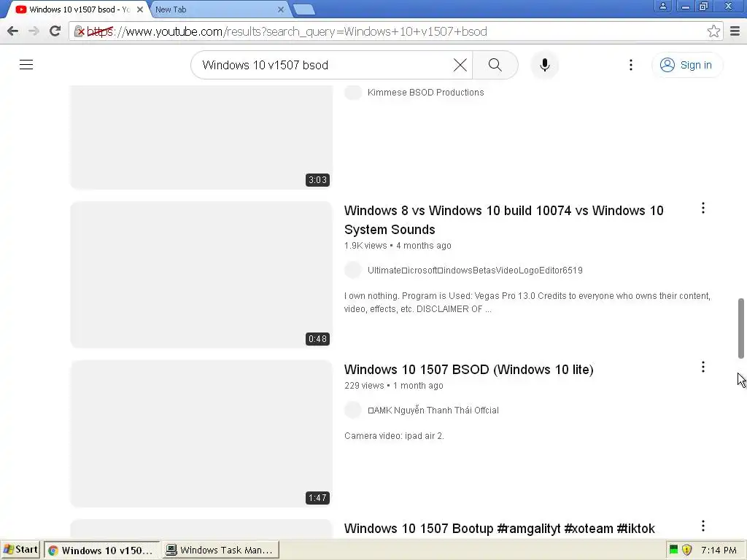Click the browser forward arrow
This screenshot has height=560, width=747.
[34, 31]
